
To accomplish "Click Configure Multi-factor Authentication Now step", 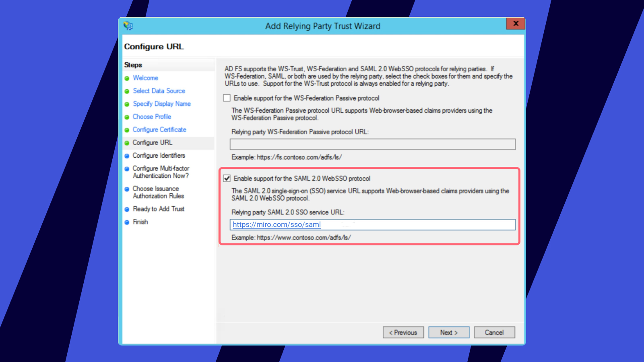I will coord(161,172).
